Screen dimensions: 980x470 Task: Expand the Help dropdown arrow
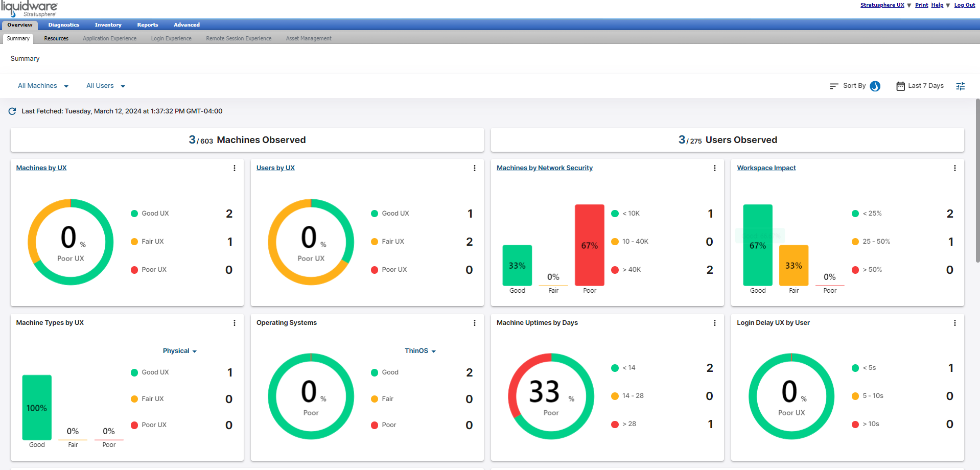[x=948, y=5]
